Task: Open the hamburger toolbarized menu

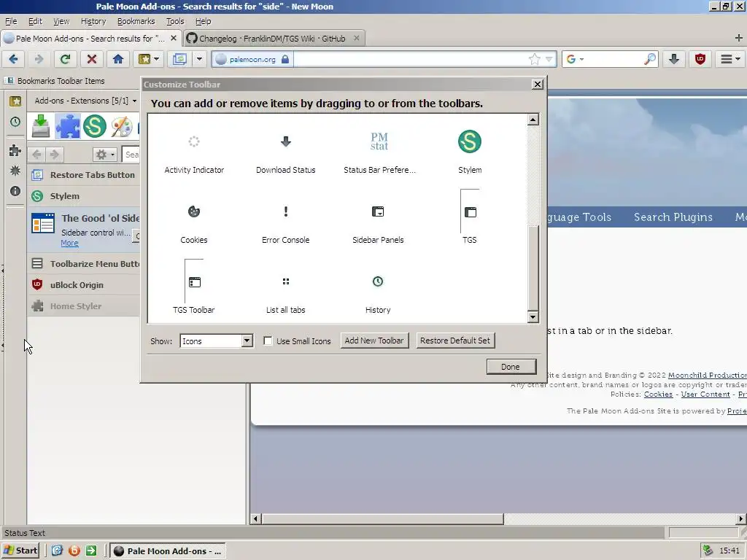Action: click(729, 59)
